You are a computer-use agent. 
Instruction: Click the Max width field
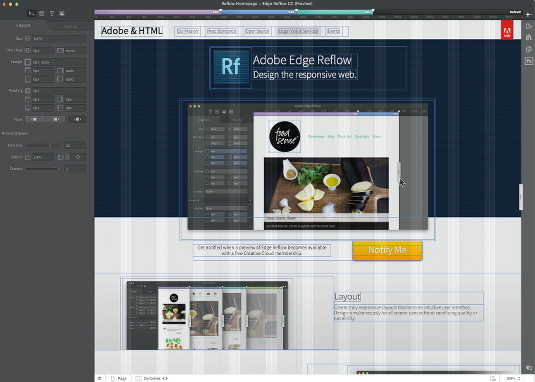click(75, 50)
